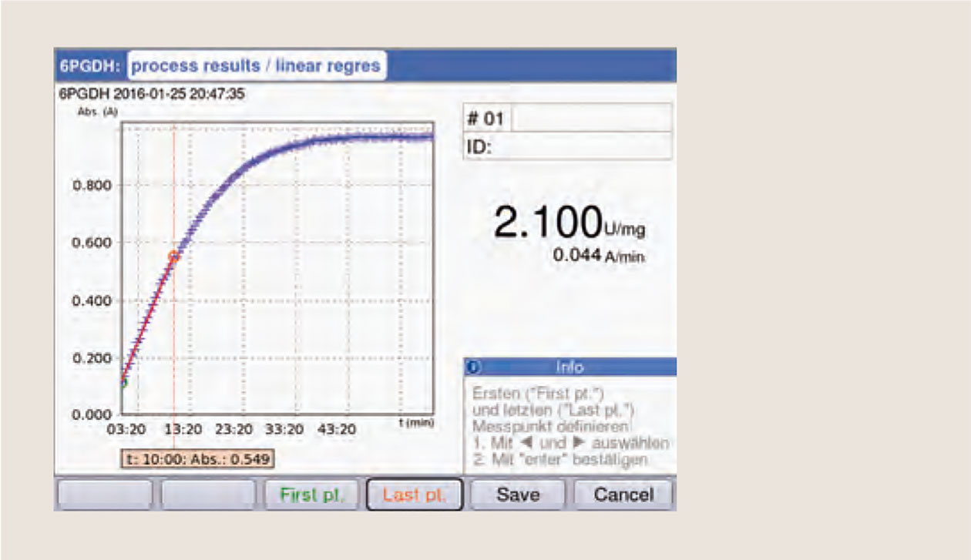Select the orange last-point marker on curve
This screenshot has width=971, height=560.
pyautogui.click(x=174, y=257)
